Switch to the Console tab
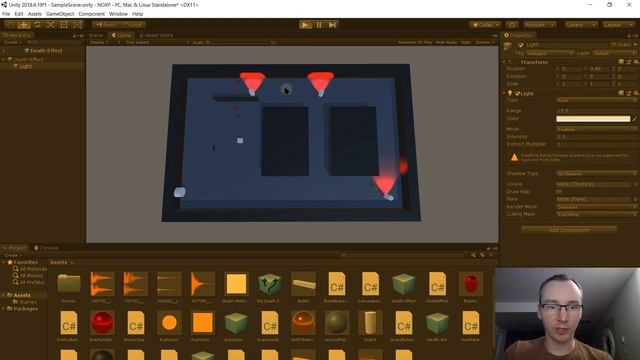640x360 pixels. click(46, 248)
